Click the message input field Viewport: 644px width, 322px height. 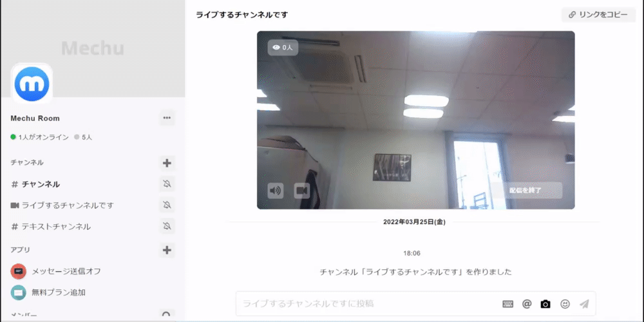(367, 303)
